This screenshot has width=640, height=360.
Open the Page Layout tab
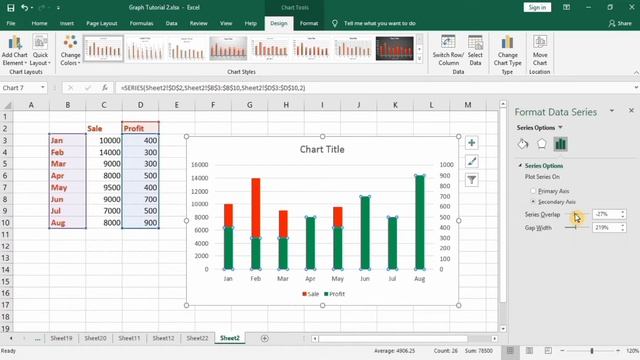pos(102,24)
